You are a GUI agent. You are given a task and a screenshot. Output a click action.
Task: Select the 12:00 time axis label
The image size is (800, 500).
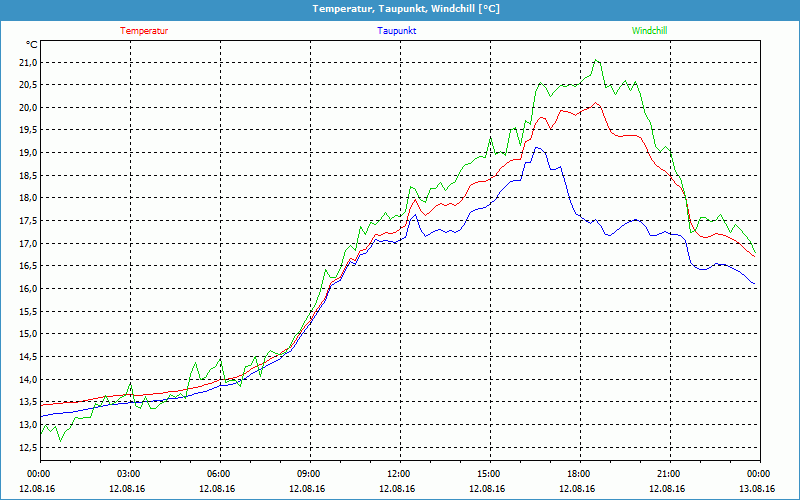pyautogui.click(x=399, y=474)
